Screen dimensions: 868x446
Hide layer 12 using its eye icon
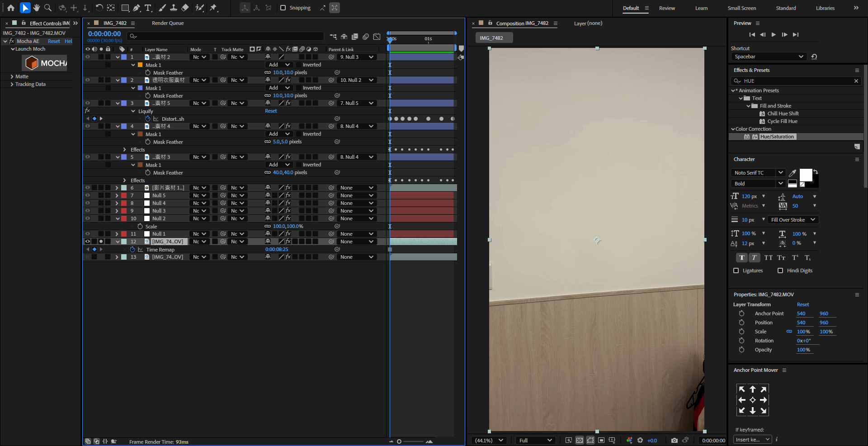coord(87,242)
